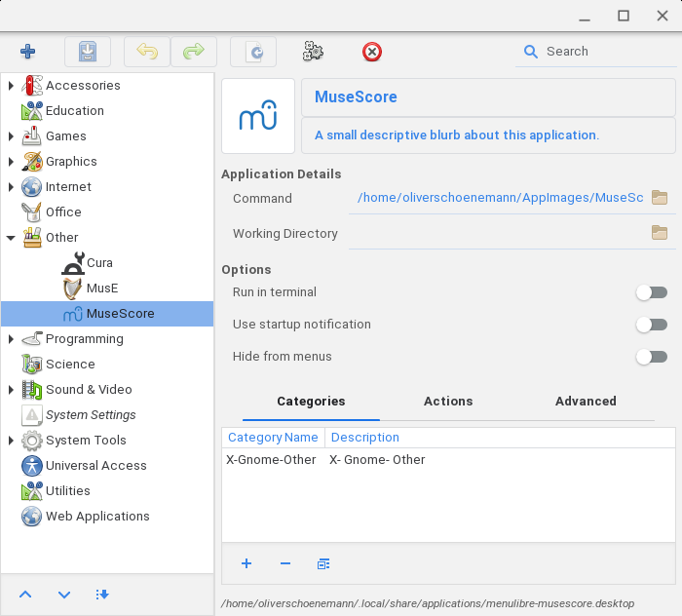Toggle Use startup notification switch
The image size is (682, 616).
(x=652, y=325)
